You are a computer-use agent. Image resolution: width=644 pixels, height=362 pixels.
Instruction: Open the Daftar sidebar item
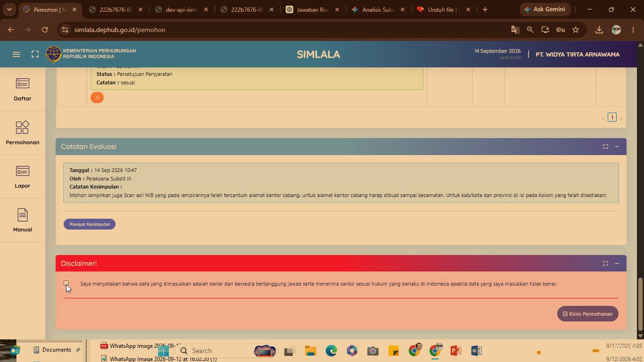pyautogui.click(x=23, y=90)
